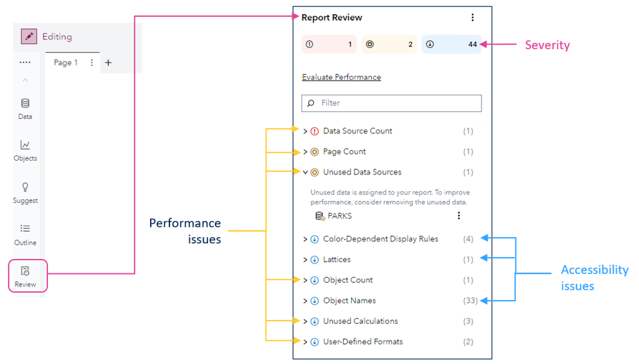Collapse the Unused Data Sources item
This screenshot has height=364, width=639.
coord(305,172)
